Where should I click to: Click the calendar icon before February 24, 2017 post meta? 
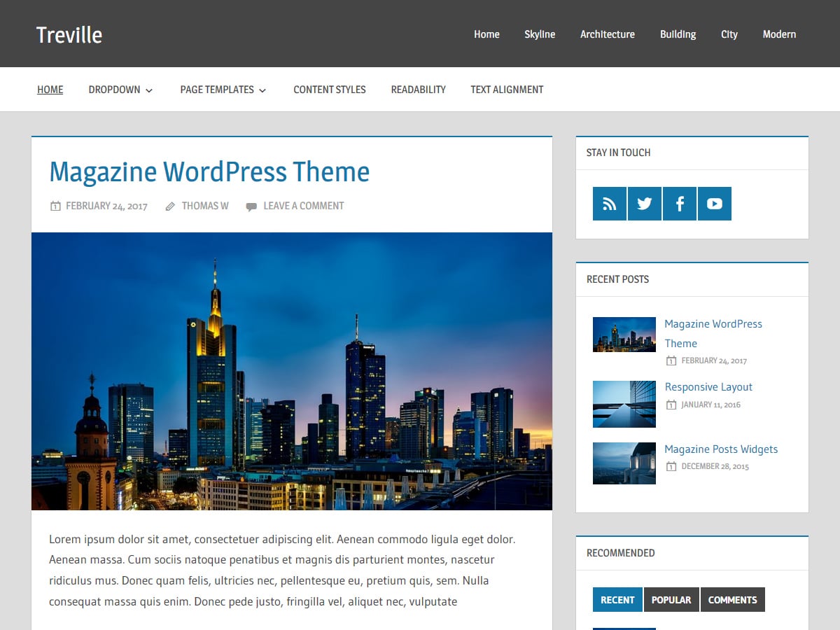click(x=55, y=206)
